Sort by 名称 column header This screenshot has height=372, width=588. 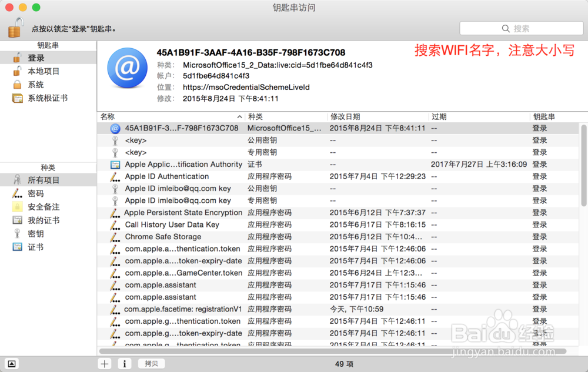click(x=171, y=117)
